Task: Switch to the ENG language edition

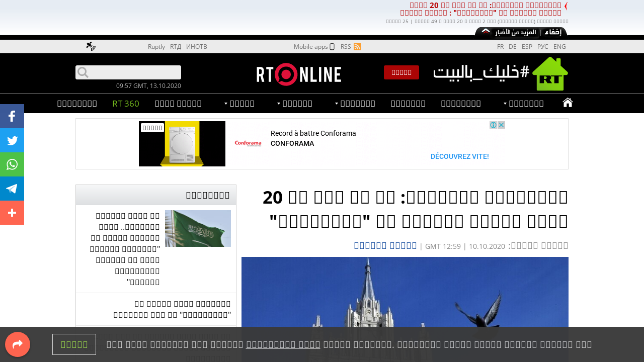Action: click(559, 47)
